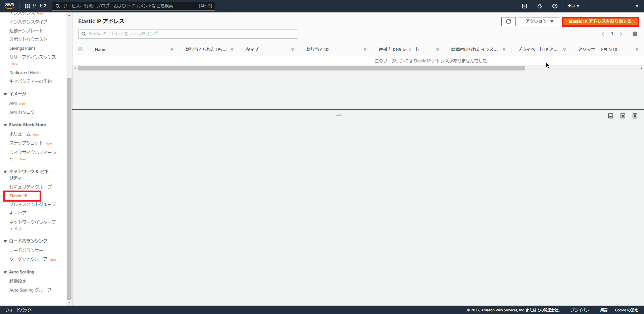Select Elastic IP in the sidebar
The height and width of the screenshot is (314, 644).
click(x=18, y=196)
